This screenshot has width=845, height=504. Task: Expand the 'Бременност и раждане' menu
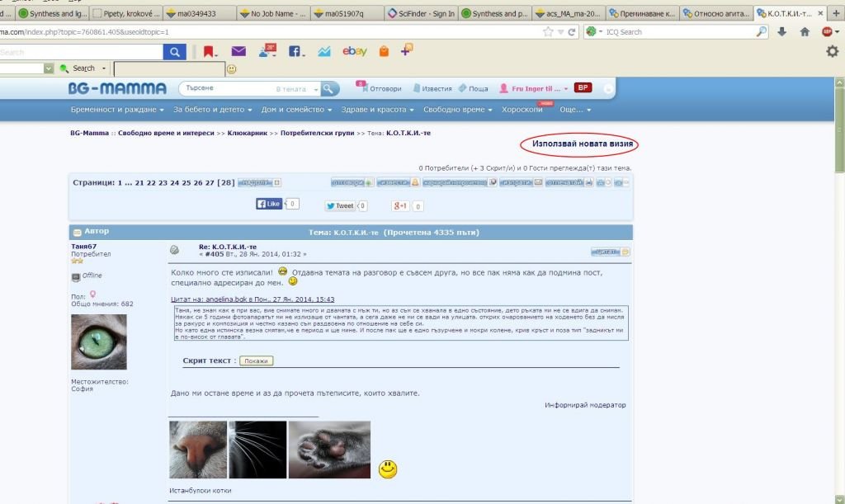(x=117, y=109)
